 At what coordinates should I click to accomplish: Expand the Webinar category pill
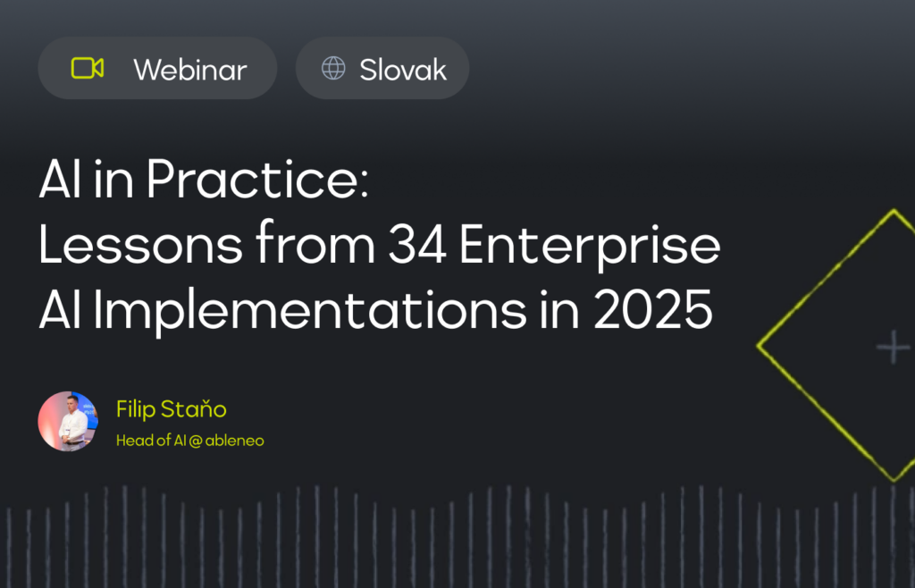(x=157, y=68)
